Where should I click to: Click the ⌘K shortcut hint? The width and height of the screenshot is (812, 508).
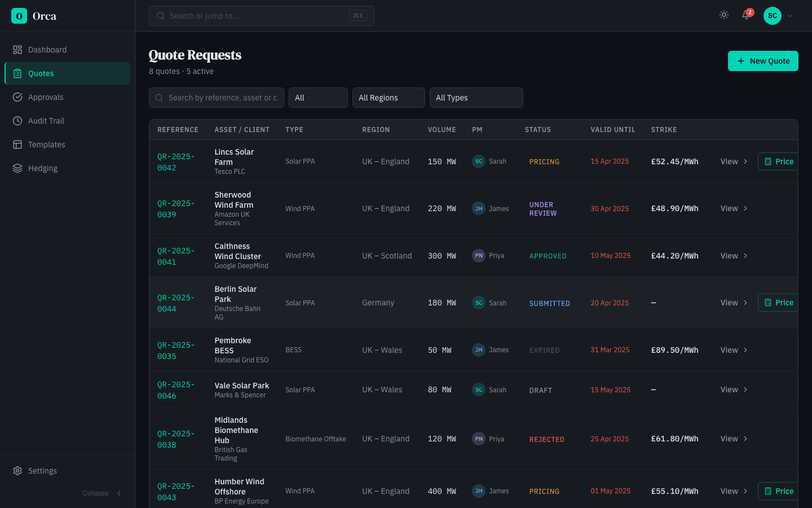click(358, 16)
